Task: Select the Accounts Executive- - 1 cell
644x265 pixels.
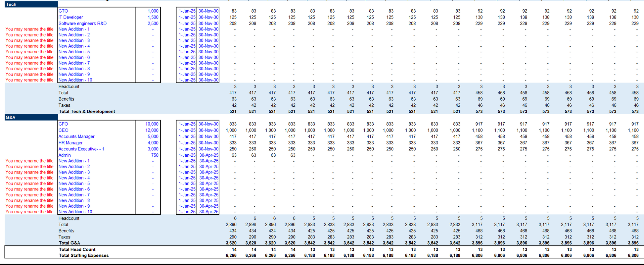Action: [81, 149]
